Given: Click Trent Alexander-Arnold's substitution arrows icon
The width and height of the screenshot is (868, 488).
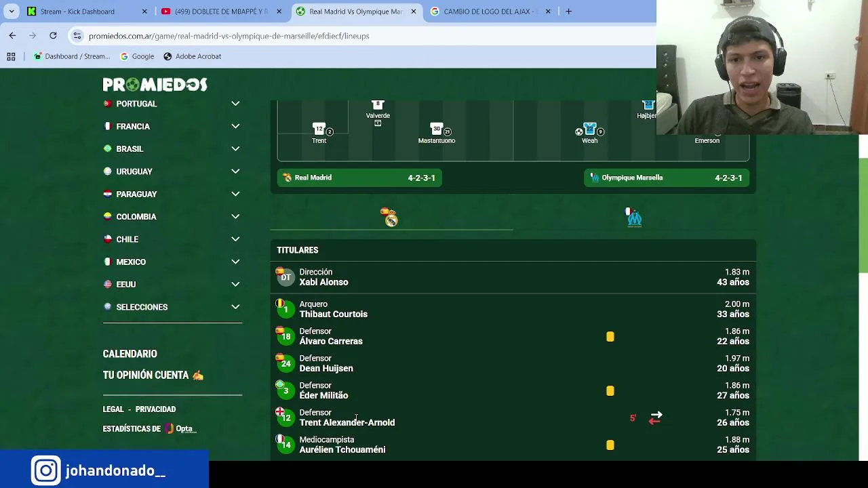Looking at the screenshot, I should (655, 418).
